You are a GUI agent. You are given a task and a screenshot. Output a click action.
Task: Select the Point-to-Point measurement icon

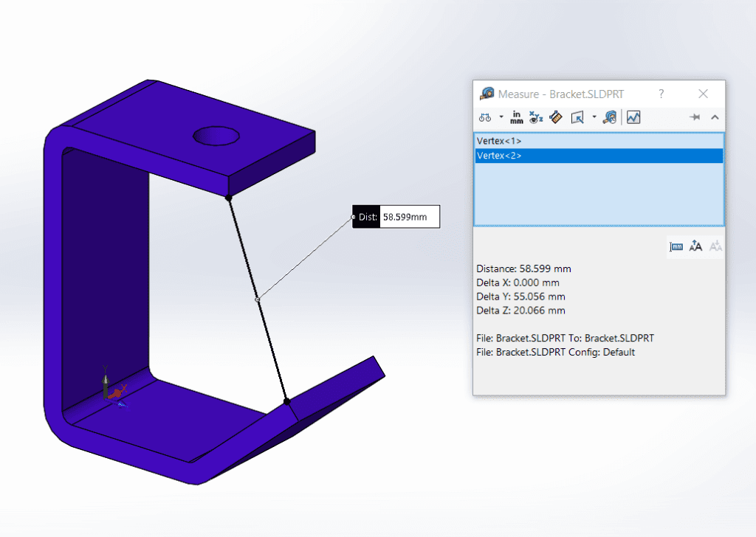coord(555,117)
